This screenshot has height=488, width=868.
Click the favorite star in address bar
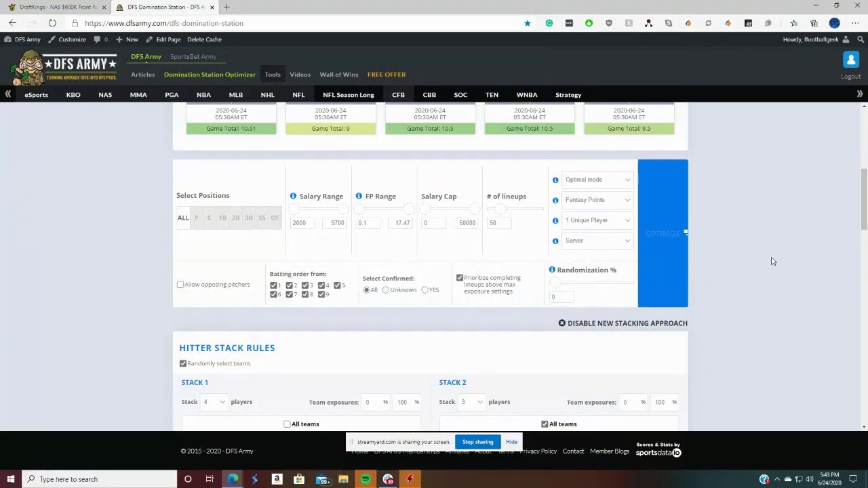tap(528, 23)
